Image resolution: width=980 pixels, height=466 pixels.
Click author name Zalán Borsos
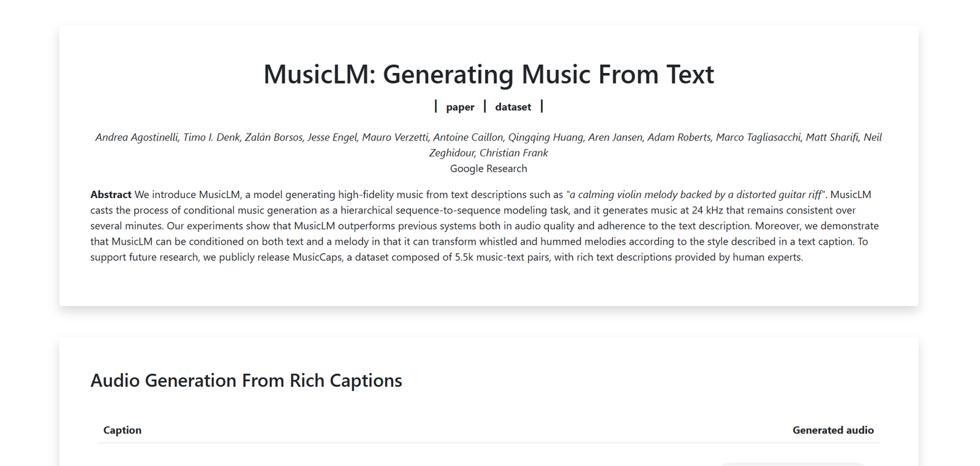pyautogui.click(x=274, y=137)
